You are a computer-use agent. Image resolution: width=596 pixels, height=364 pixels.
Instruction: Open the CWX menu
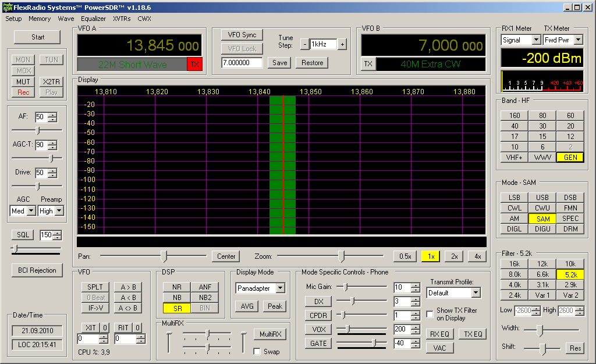click(x=144, y=19)
